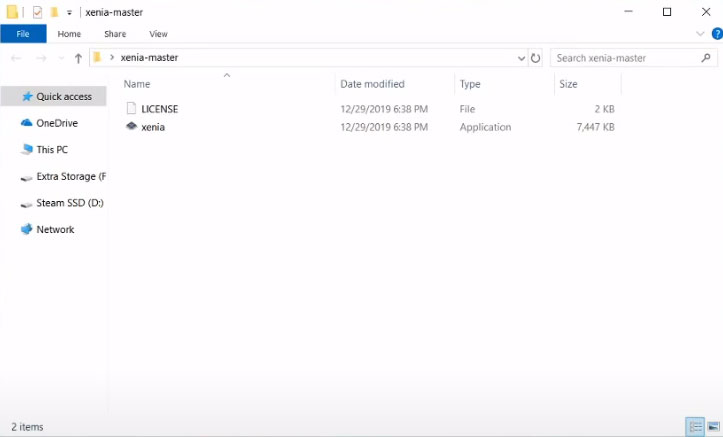Click the Network globe icon

click(x=27, y=229)
